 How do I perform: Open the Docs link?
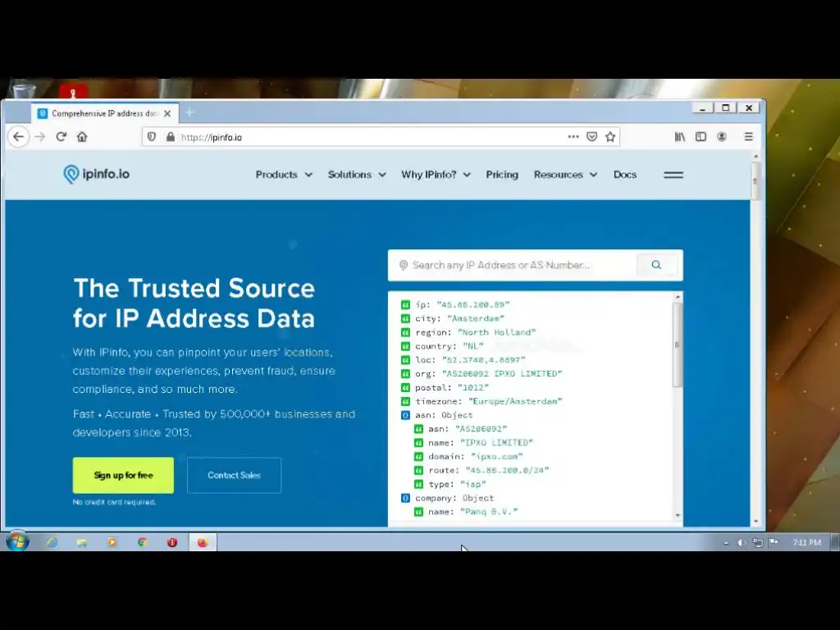click(624, 175)
